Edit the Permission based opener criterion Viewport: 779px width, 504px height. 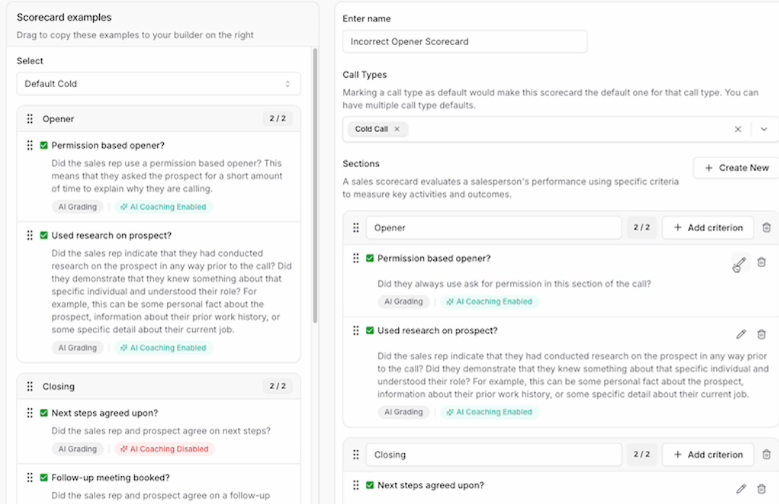click(x=740, y=262)
